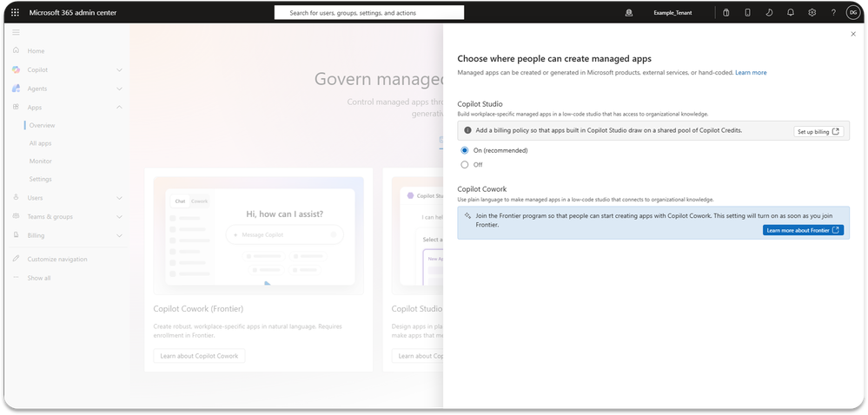Click the Copilot Cowork (Frontier) card title
The height and width of the screenshot is (415, 868).
(x=198, y=309)
